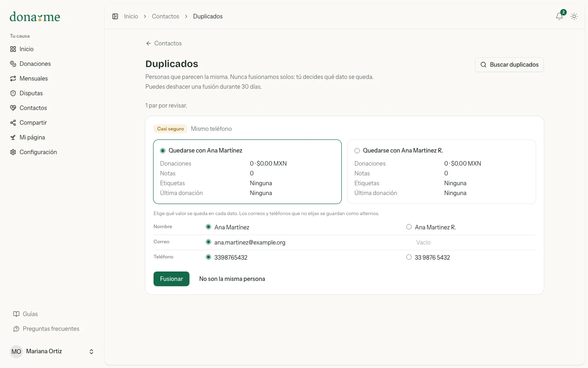Click the Guías book icon

tap(16, 314)
